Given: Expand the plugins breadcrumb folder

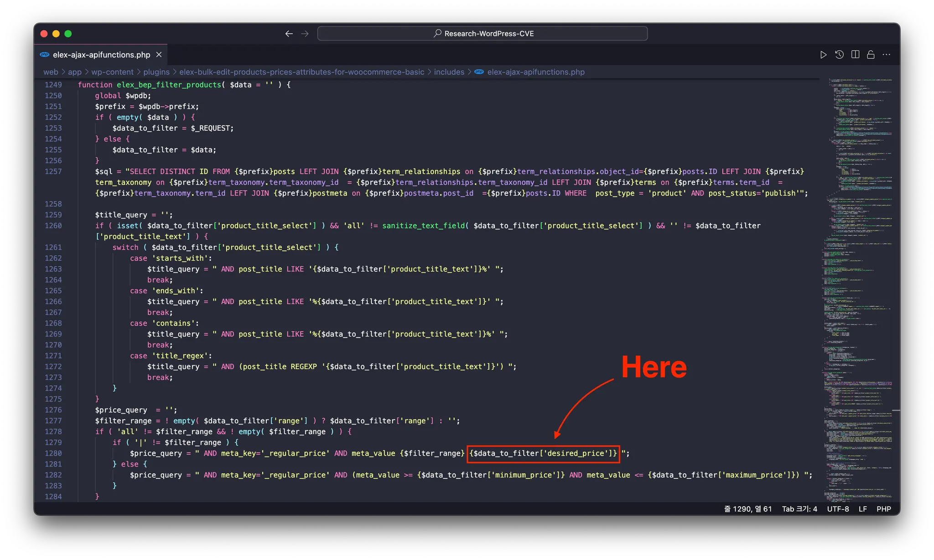Looking at the screenshot, I should pyautogui.click(x=156, y=72).
